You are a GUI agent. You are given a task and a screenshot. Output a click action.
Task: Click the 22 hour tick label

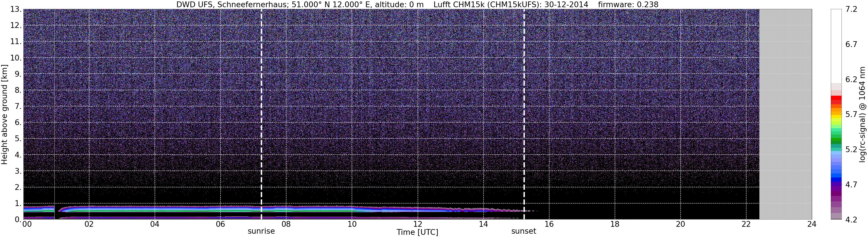(746, 224)
